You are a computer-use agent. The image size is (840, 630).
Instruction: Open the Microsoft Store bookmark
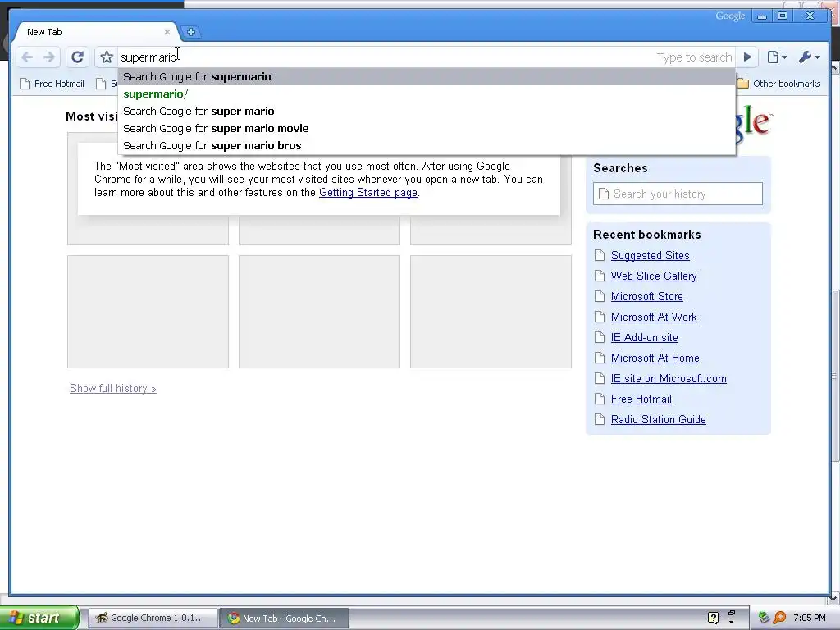(646, 296)
